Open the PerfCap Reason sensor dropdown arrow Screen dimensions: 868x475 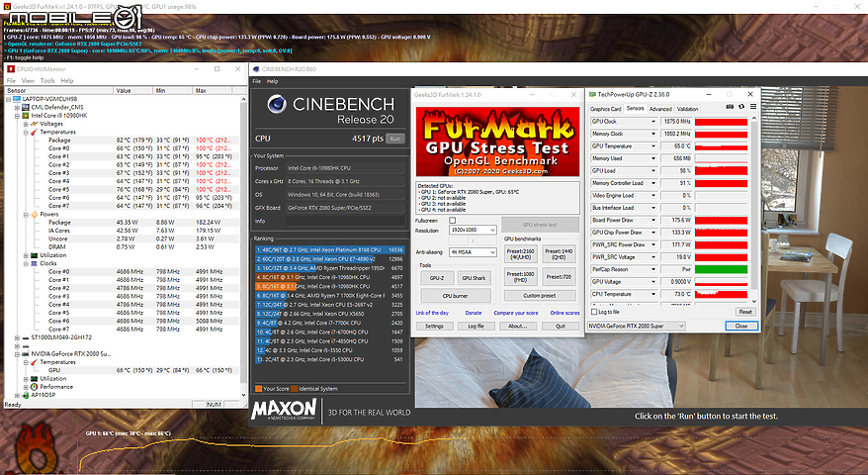click(x=653, y=269)
